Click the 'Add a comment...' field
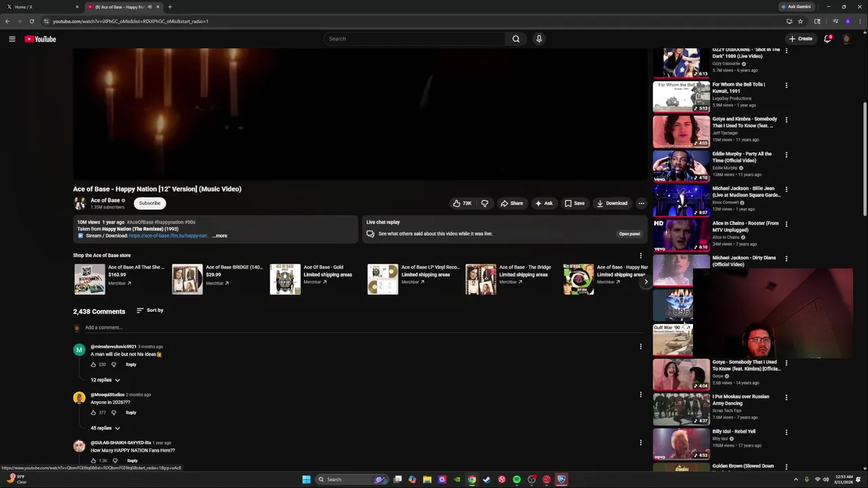This screenshot has height=488, width=868. pos(363,327)
